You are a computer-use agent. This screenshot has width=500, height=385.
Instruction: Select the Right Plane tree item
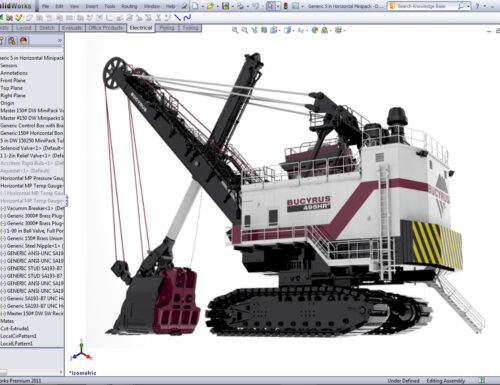pyautogui.click(x=13, y=95)
